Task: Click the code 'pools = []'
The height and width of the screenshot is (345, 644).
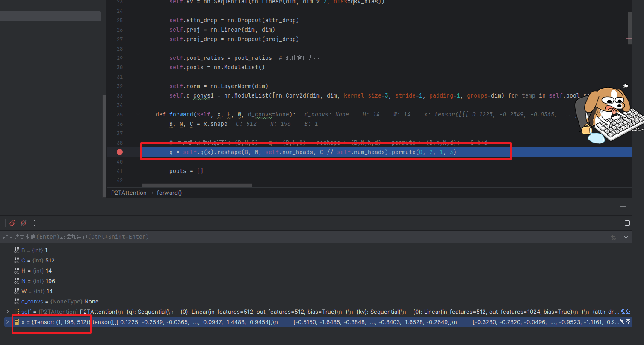Action: pos(186,171)
